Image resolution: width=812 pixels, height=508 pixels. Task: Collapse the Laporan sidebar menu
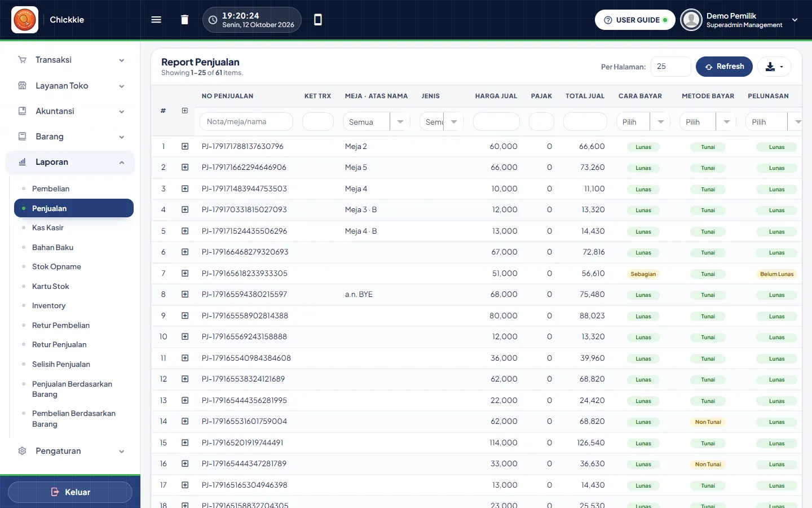tap(70, 162)
